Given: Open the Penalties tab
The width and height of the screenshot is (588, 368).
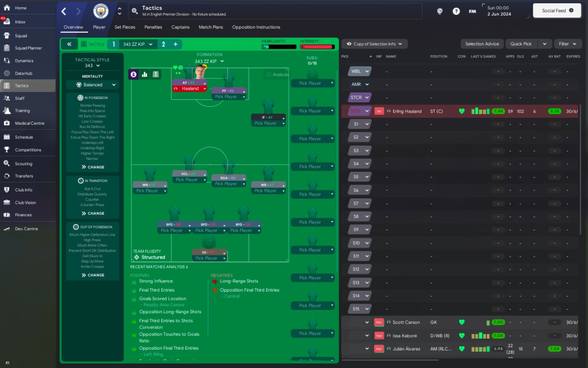Looking at the screenshot, I should point(153,27).
